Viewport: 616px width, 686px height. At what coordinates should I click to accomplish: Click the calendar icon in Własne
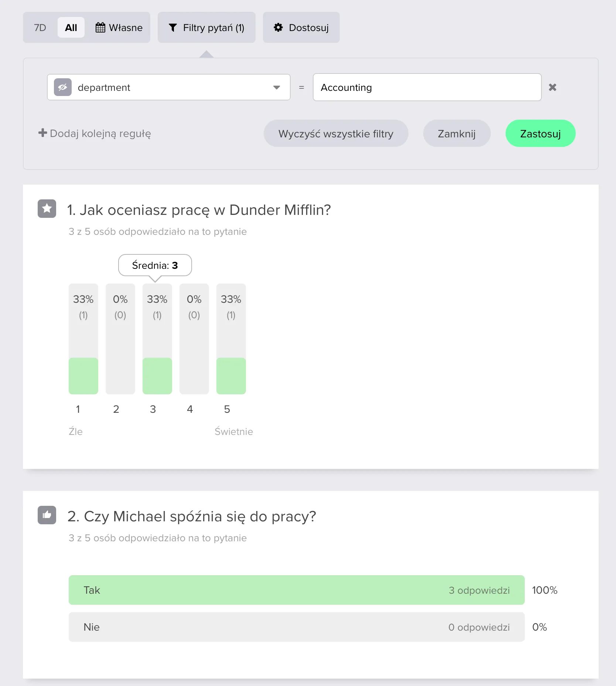(100, 28)
